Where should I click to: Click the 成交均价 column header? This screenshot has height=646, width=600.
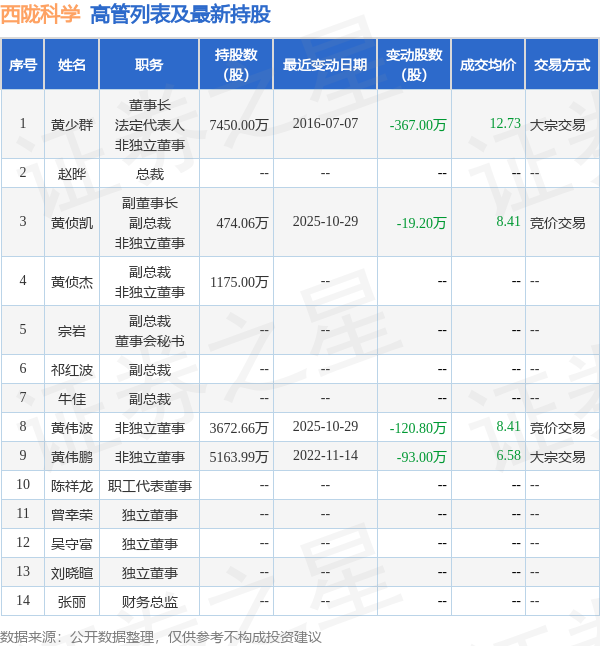(x=488, y=64)
